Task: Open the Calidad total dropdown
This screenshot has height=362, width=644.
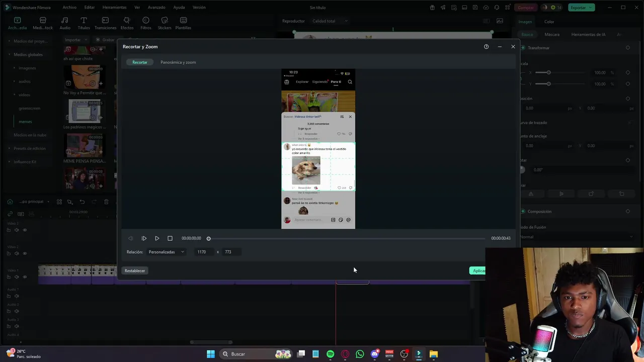Action: 330,21
